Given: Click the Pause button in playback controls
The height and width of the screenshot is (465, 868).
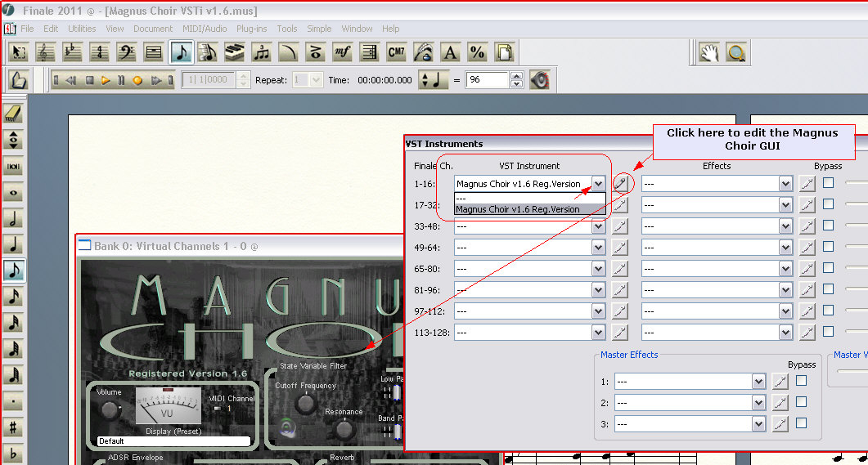Looking at the screenshot, I should pos(121,80).
